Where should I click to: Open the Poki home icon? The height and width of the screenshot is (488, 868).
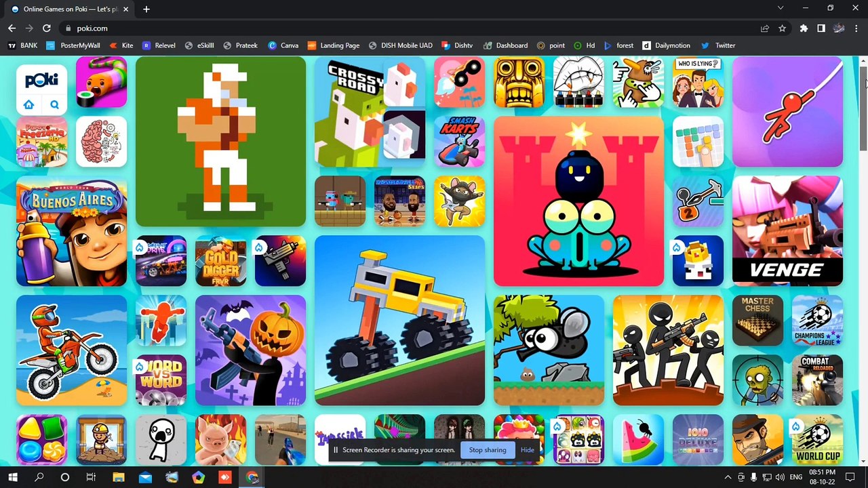pos(28,104)
